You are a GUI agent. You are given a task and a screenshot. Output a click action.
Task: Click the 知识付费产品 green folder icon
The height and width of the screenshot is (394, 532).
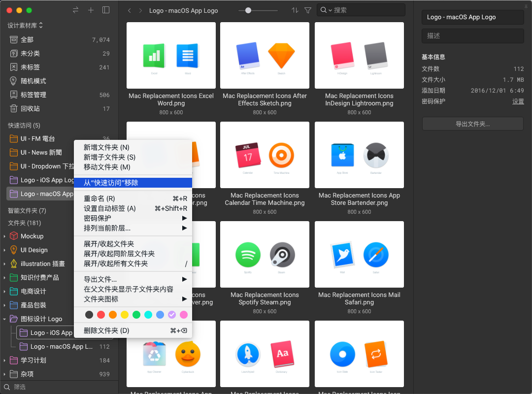(x=14, y=278)
